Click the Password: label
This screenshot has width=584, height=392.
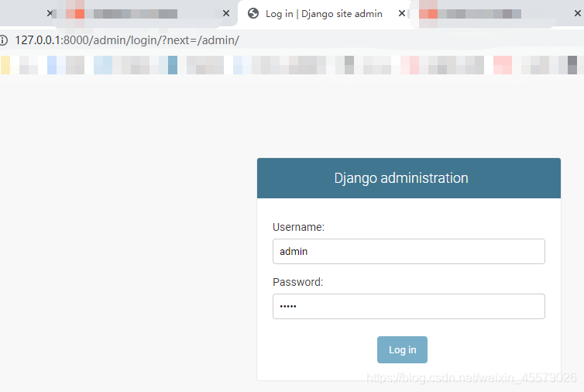[x=297, y=282]
